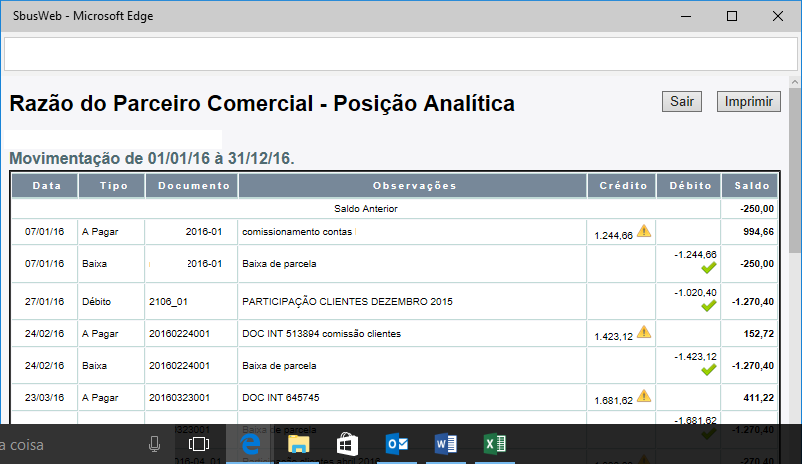Click warning icon beside credit 1.244,66
802x464 pixels.
coord(644,231)
